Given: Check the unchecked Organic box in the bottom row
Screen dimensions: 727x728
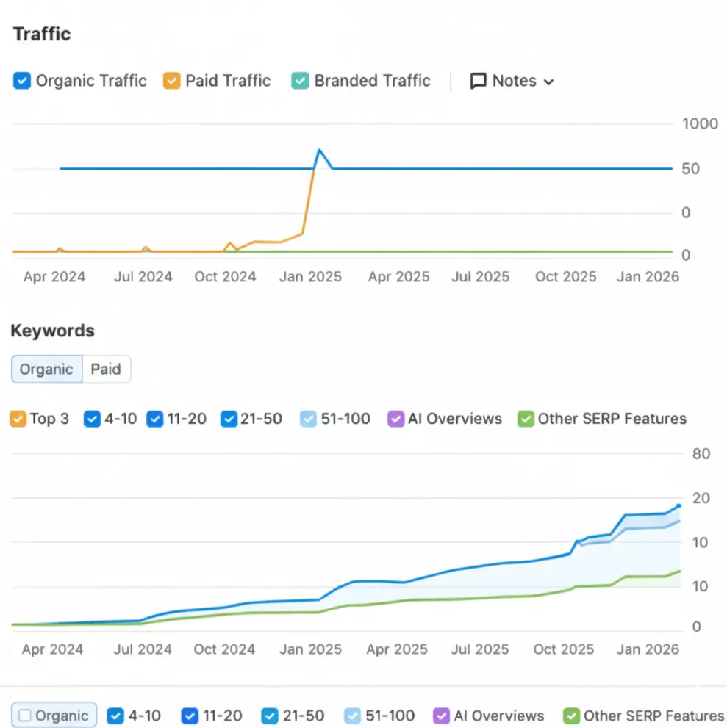Looking at the screenshot, I should 25,716.
